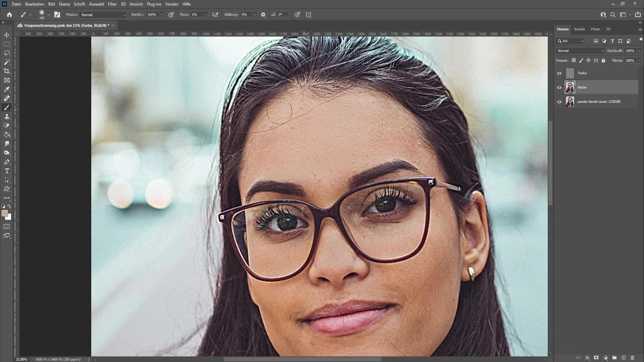644x362 pixels.
Task: Toggle visibility of Farbe layer
Action: (559, 87)
